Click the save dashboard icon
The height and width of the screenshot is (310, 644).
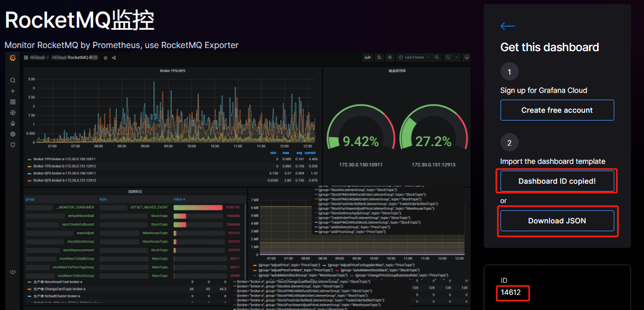[379, 57]
